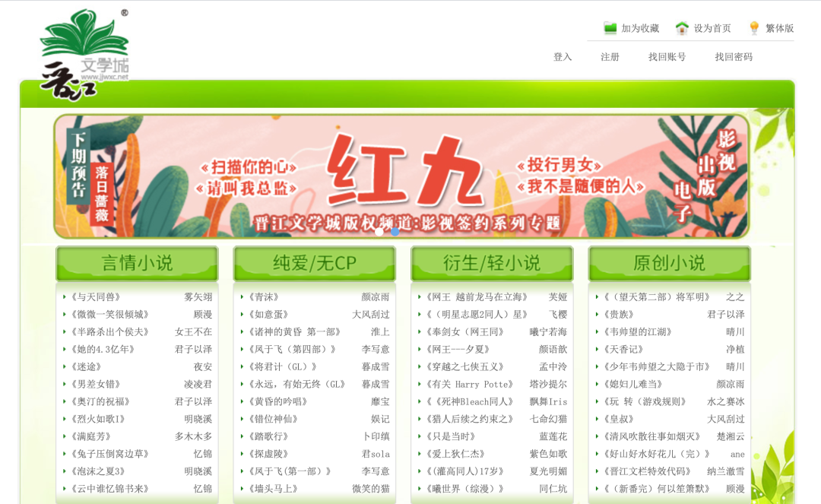Viewport: 821px width, 504px height.
Task: Open novel 《奥汀的祝福》
Action: tap(100, 401)
